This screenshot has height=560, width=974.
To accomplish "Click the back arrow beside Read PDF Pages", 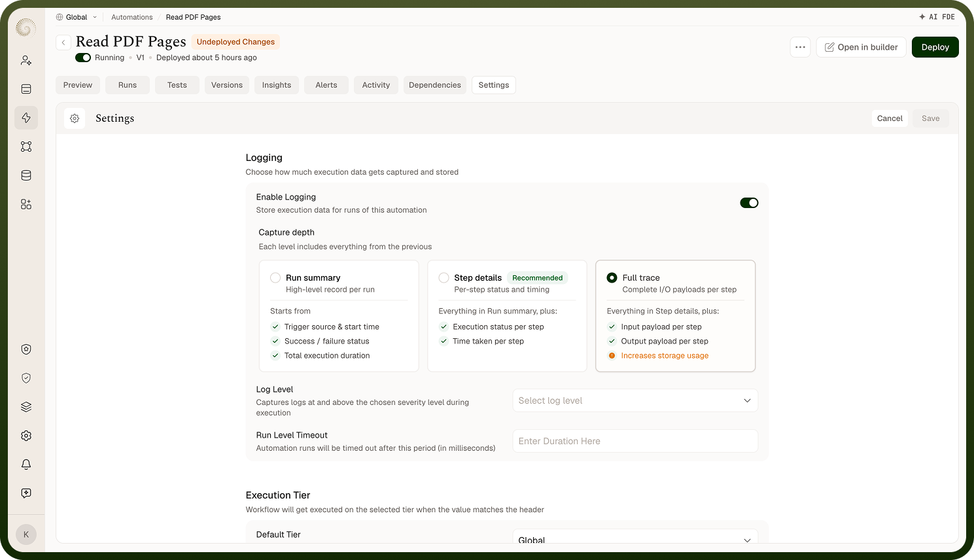I will 63,42.
